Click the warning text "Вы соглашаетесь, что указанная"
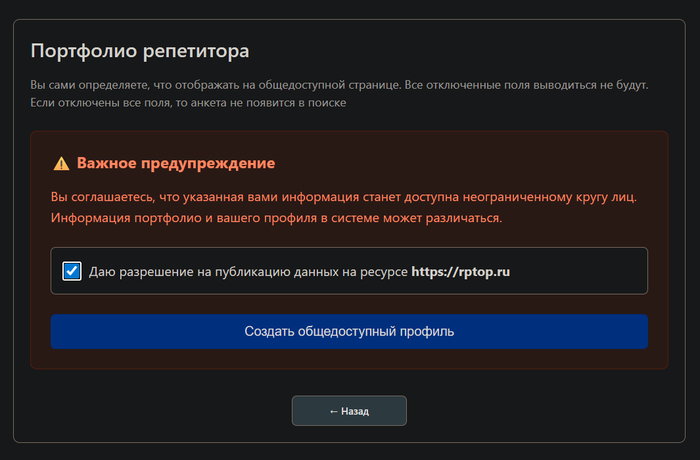Screen dimensions: 700x460 coord(200,196)
